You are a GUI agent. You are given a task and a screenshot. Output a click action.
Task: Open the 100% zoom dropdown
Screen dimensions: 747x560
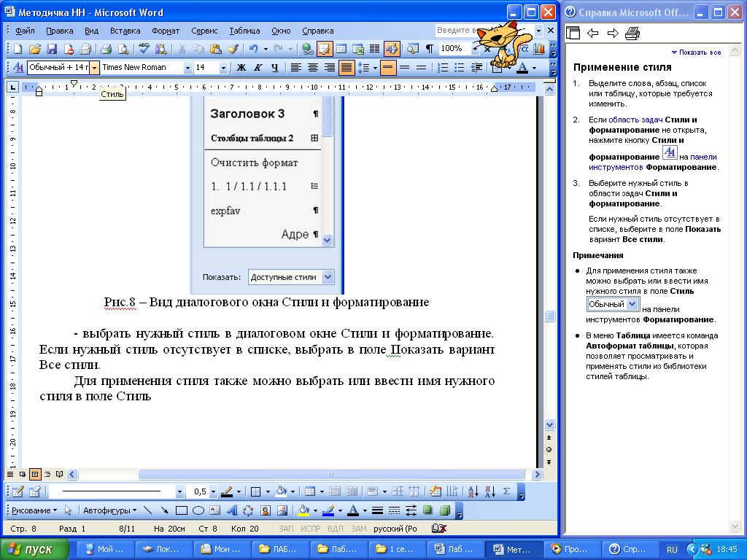tap(474, 49)
